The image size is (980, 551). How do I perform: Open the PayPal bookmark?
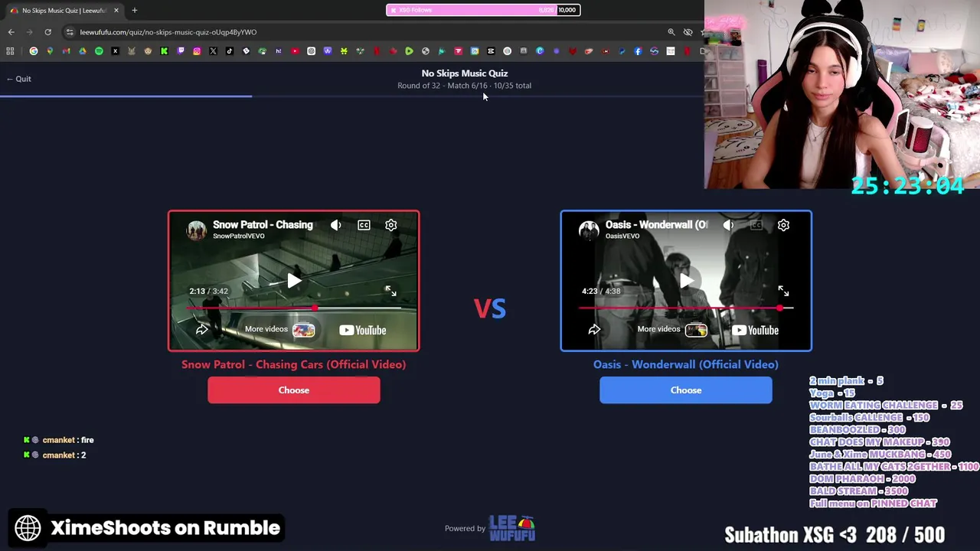click(622, 51)
